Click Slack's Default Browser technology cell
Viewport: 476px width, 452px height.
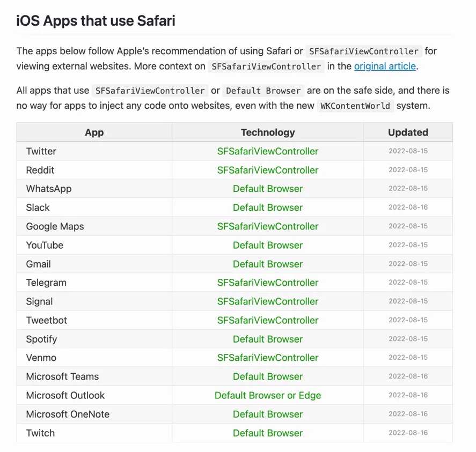click(268, 208)
